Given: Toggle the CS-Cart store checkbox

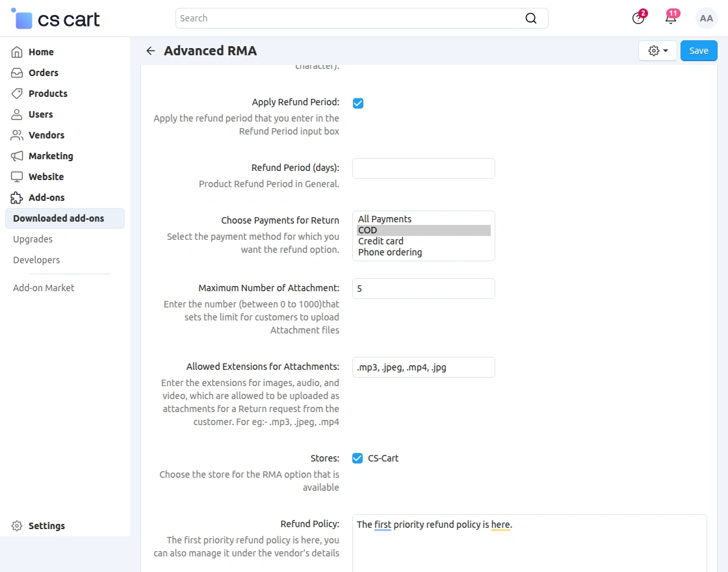Looking at the screenshot, I should (357, 458).
